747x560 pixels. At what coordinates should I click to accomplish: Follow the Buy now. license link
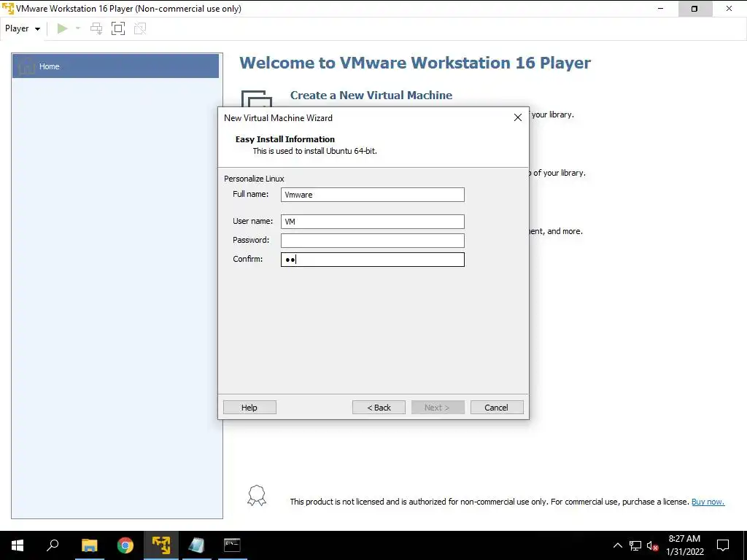click(708, 502)
